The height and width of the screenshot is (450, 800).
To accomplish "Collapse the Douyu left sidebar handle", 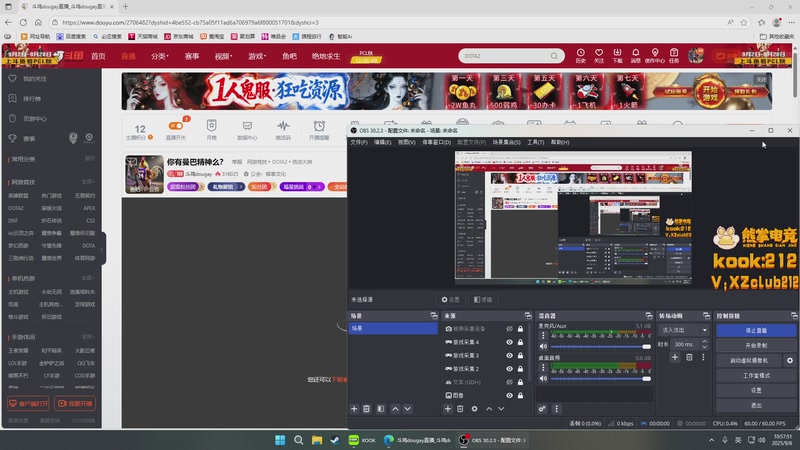I will click(x=103, y=249).
